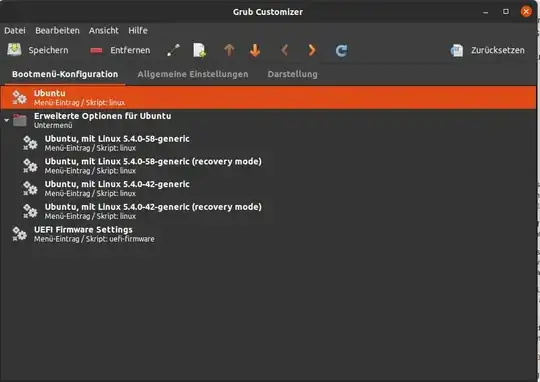Screen dimensions: 540x382
Task: Click the left chevron to leave submenu
Action: point(284,50)
